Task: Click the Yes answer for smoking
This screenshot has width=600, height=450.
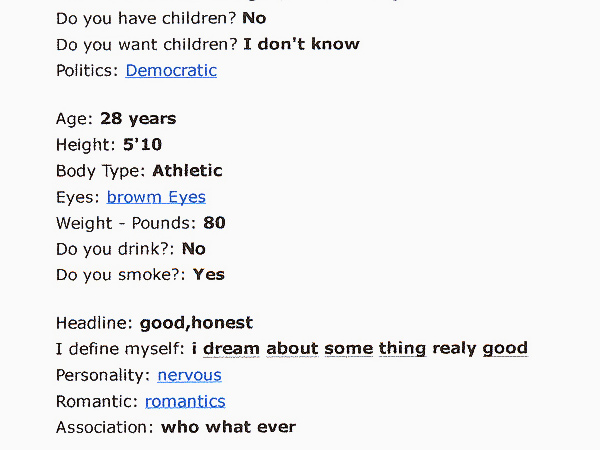Action: (x=209, y=275)
